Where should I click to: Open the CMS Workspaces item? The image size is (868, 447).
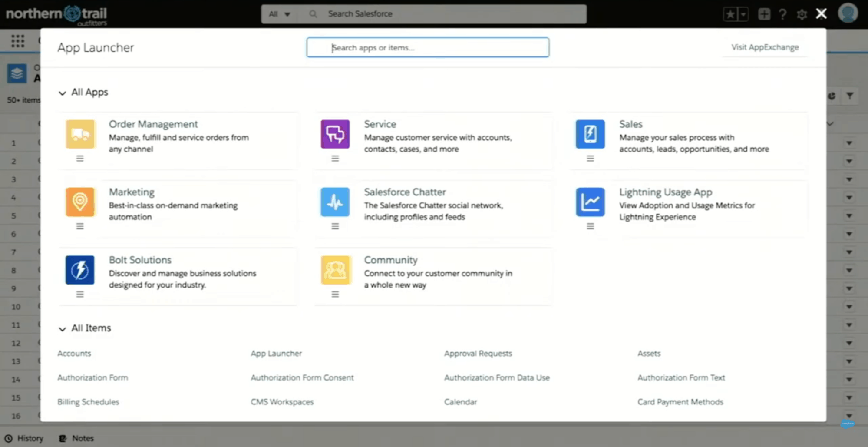[282, 402]
